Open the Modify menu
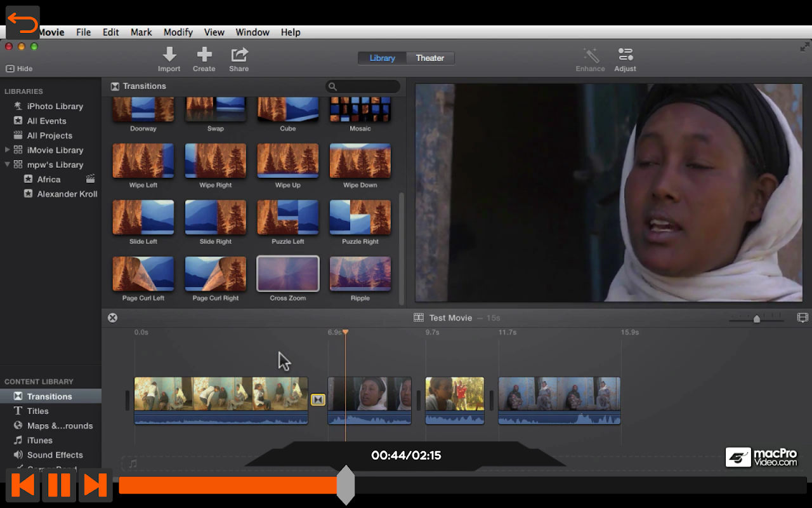 pos(178,32)
